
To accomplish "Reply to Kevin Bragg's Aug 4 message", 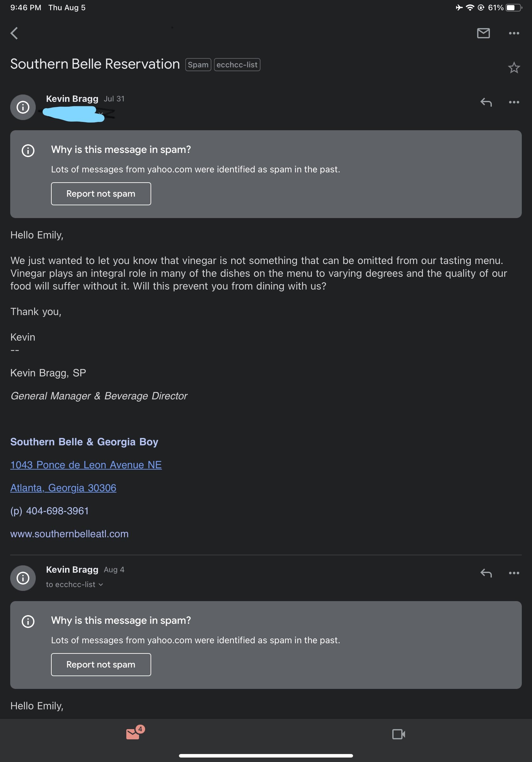I will (486, 573).
